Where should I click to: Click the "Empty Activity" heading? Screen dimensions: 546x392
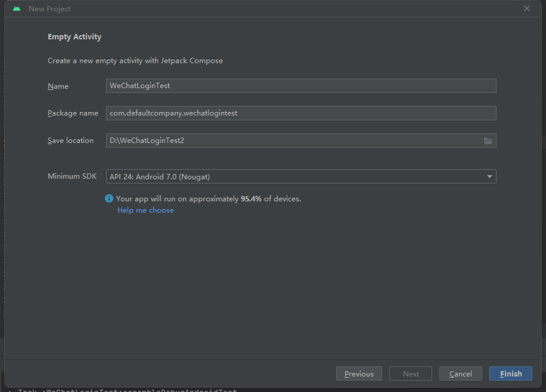coord(75,37)
